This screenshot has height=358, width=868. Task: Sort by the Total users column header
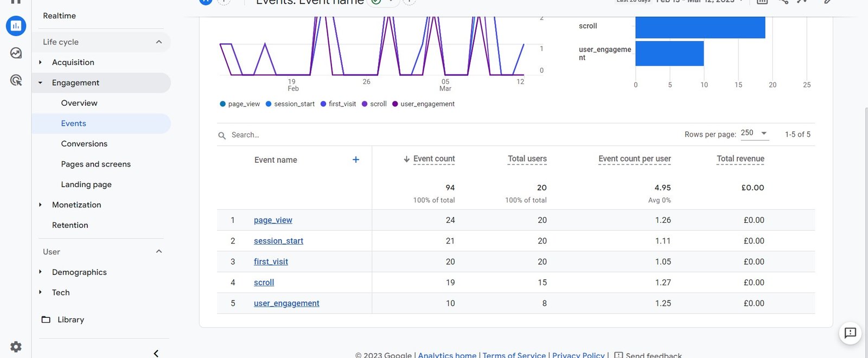point(527,159)
